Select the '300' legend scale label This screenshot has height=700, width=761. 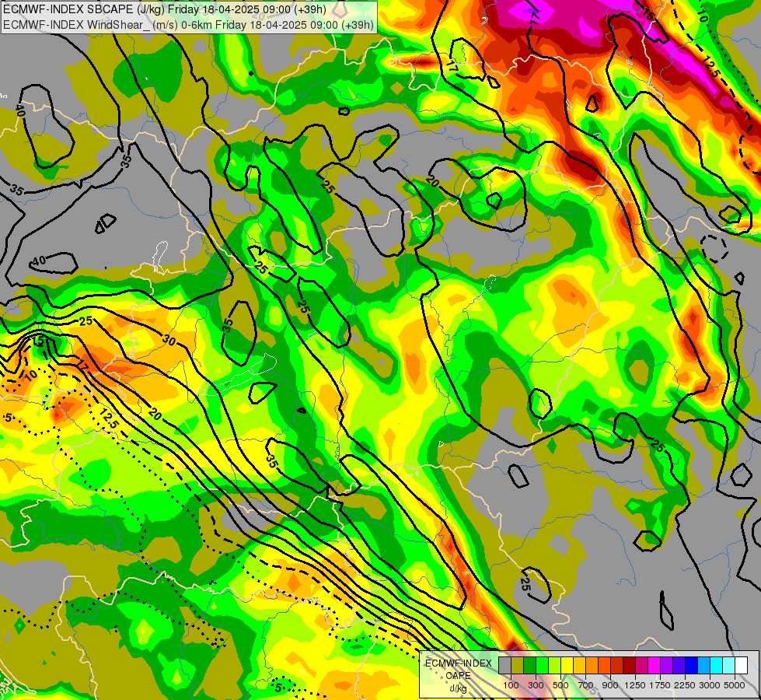coord(536,685)
